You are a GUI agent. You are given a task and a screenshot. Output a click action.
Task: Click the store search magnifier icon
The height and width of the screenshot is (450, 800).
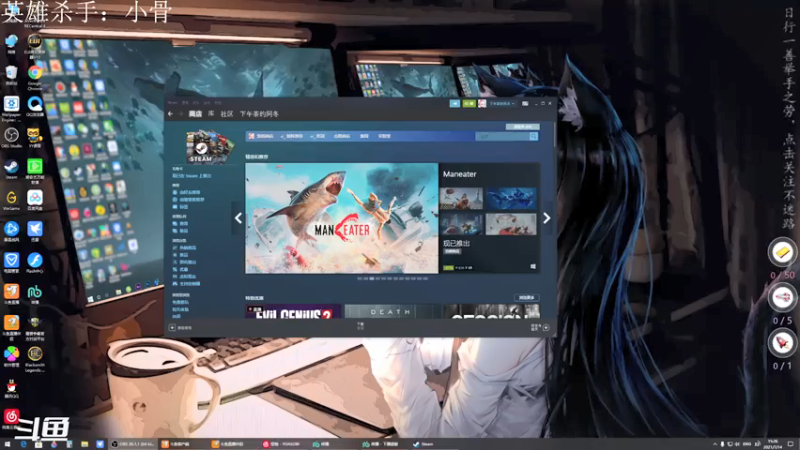coord(533,136)
